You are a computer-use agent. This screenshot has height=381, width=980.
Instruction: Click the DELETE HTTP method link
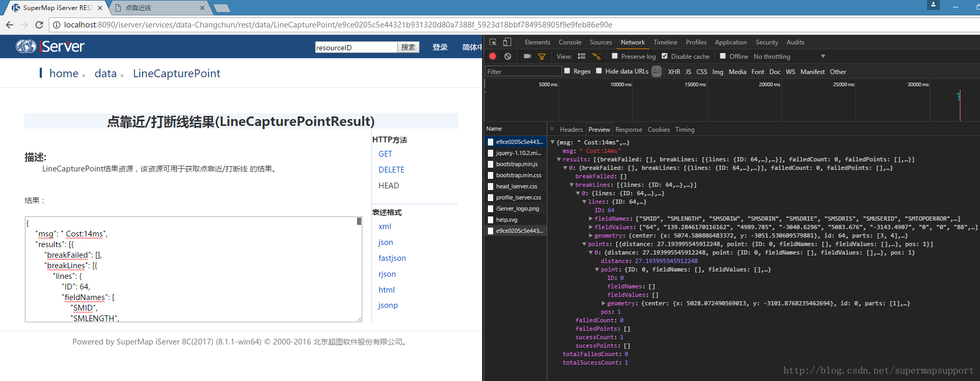[391, 170]
